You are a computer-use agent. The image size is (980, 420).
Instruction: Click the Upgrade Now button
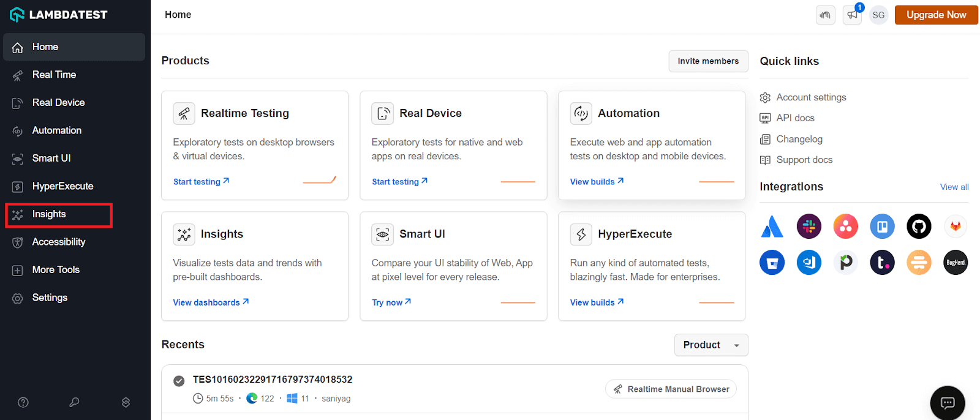[936, 15]
